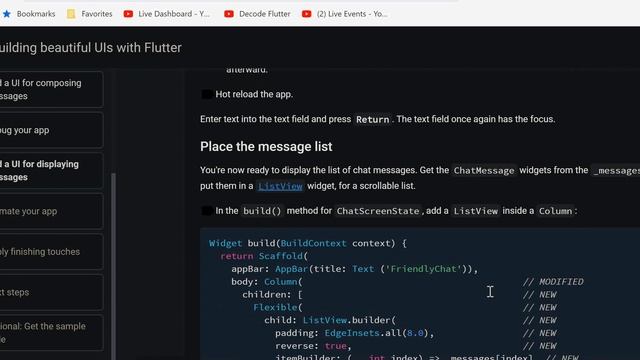The height and width of the screenshot is (360, 640).
Task: Go to 'finishing touches' step
Action: (51, 252)
